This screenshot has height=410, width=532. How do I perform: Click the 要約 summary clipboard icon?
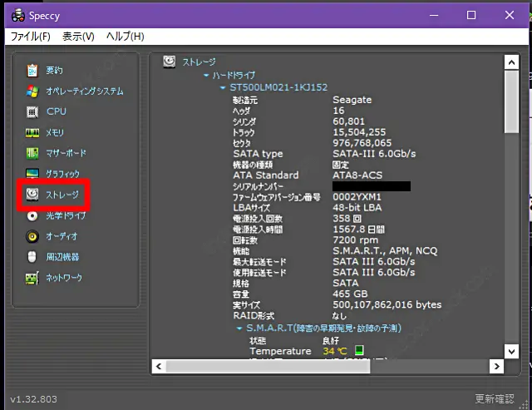(x=32, y=70)
